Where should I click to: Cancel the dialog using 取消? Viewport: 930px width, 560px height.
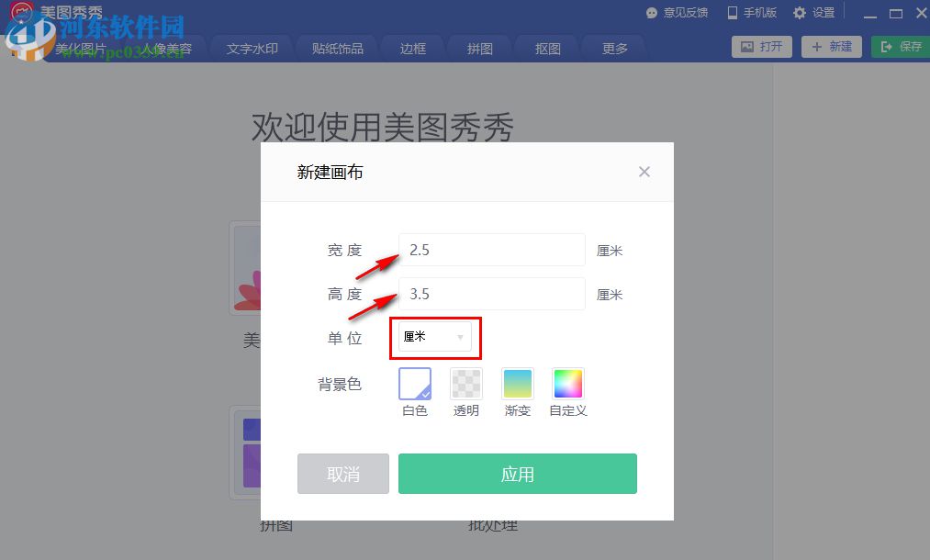(342, 474)
